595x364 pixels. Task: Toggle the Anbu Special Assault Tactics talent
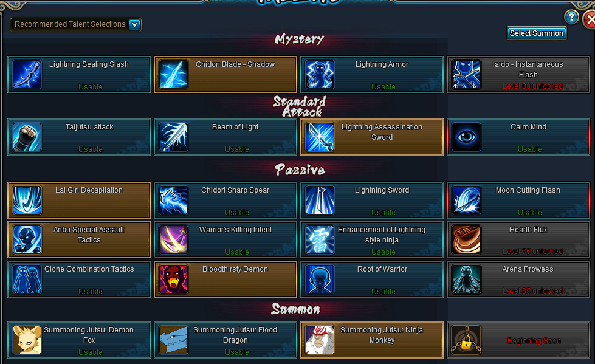click(x=79, y=240)
